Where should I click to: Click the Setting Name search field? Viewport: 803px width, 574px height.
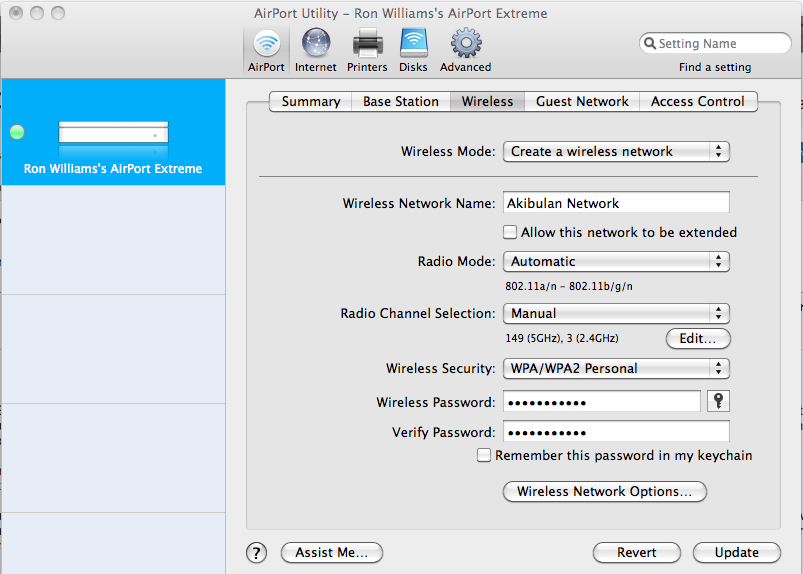pos(715,44)
